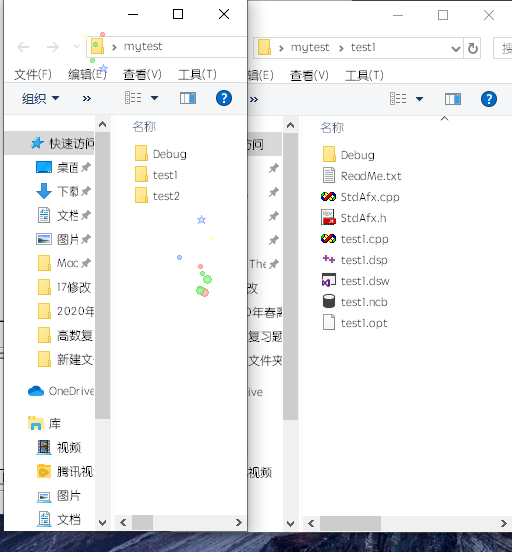Open 查看(V) menu in test1 window
Screen dimensions: 512x552
[x=309, y=75]
